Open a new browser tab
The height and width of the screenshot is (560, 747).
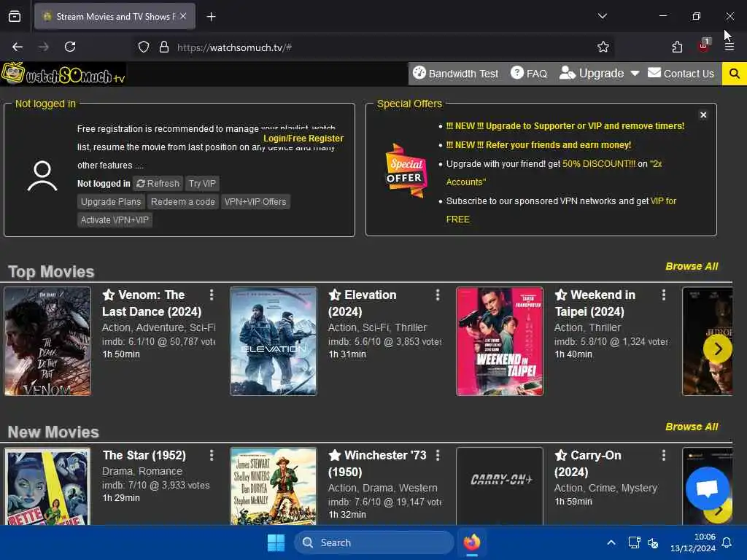(x=211, y=17)
